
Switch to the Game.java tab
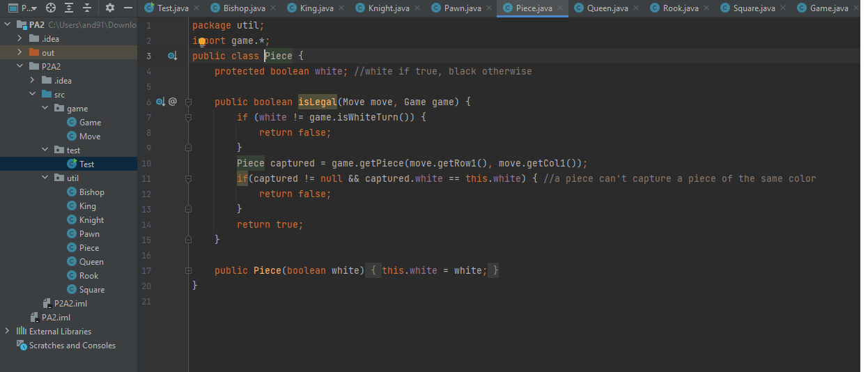(829, 8)
